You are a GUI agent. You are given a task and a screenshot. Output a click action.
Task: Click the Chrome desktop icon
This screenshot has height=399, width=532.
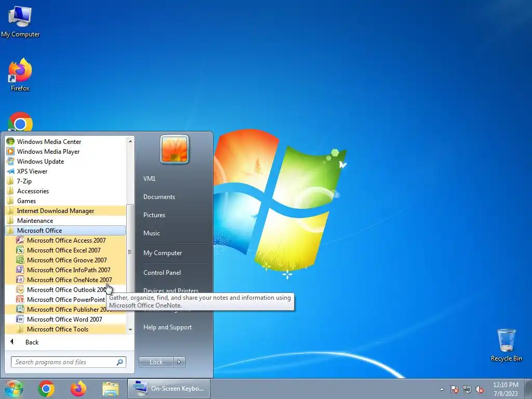(20, 122)
